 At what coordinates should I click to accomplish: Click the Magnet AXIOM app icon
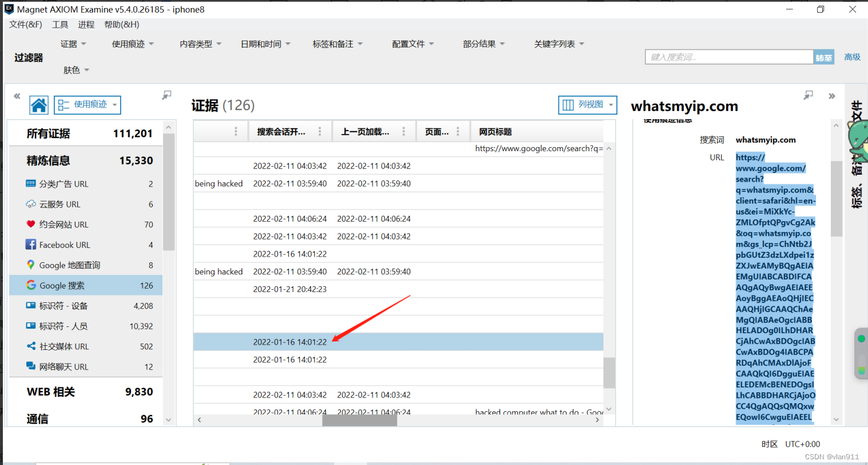click(9, 9)
